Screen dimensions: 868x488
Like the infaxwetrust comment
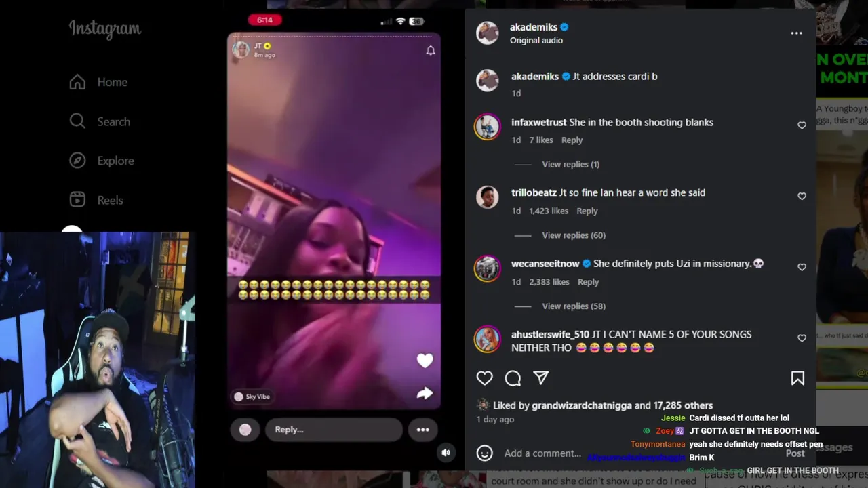pos(802,125)
